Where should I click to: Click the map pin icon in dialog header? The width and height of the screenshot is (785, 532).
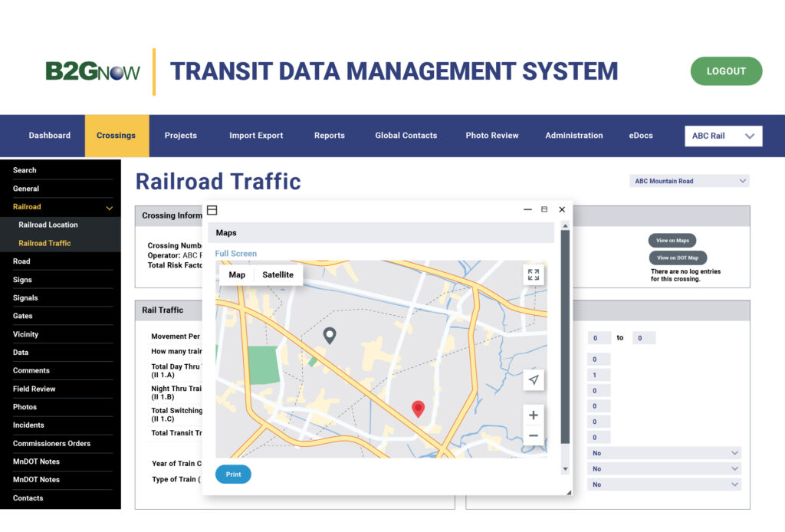212,210
